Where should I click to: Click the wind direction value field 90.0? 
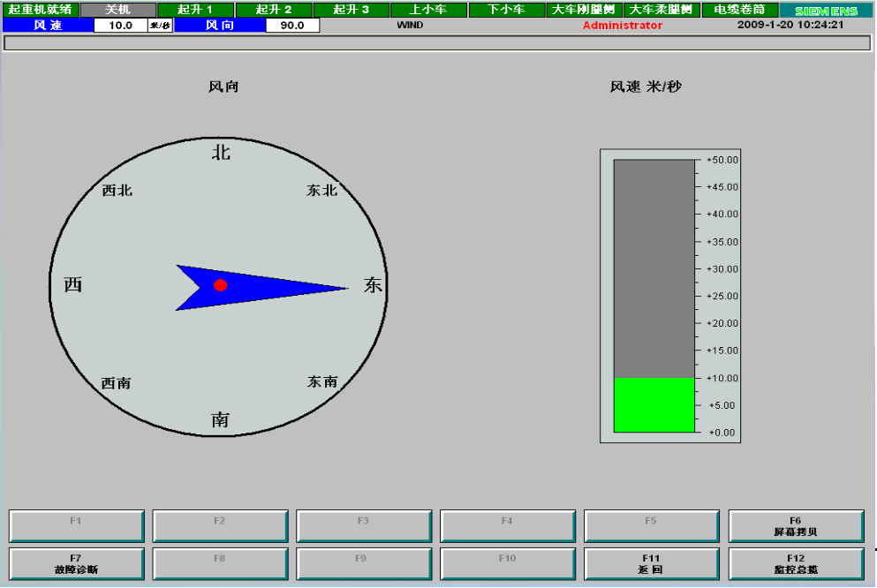pyautogui.click(x=292, y=26)
